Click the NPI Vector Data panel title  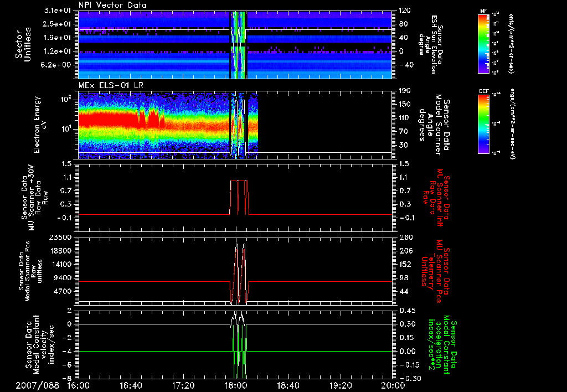(x=112, y=5)
